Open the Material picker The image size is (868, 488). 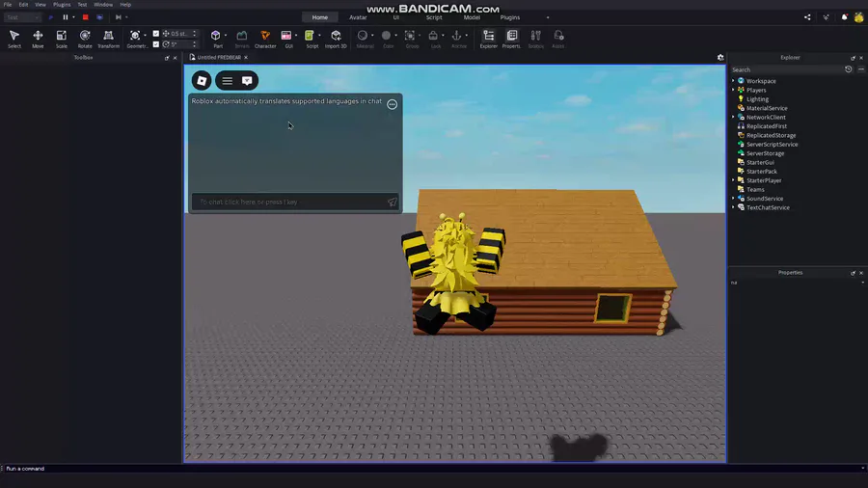(362, 39)
